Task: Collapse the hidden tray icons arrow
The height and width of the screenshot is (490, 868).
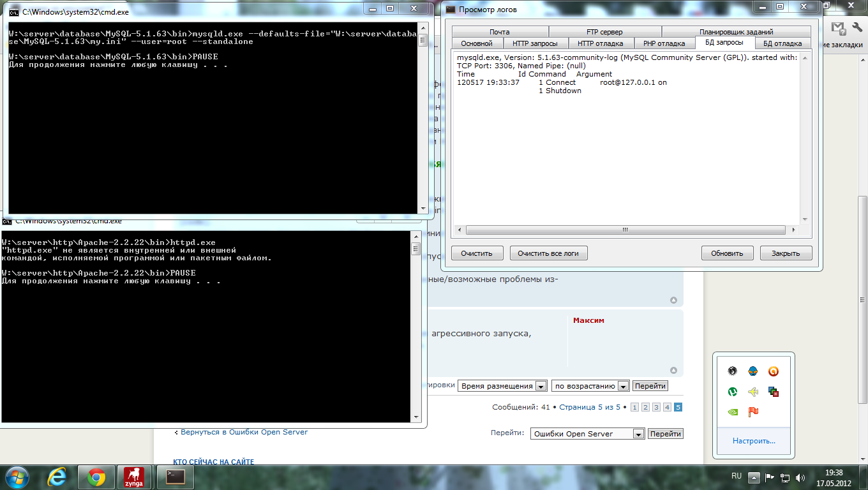Action: click(754, 477)
